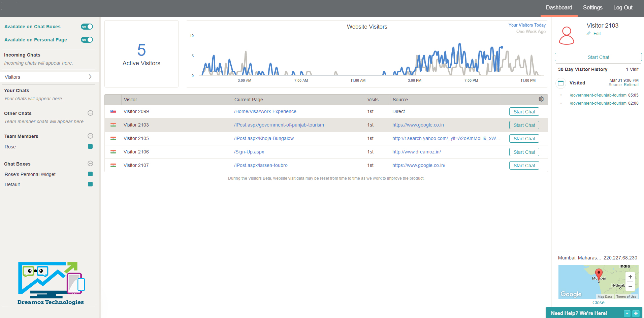Disable Available on Personal Page switch
This screenshot has height=318, width=644.
coord(87,40)
